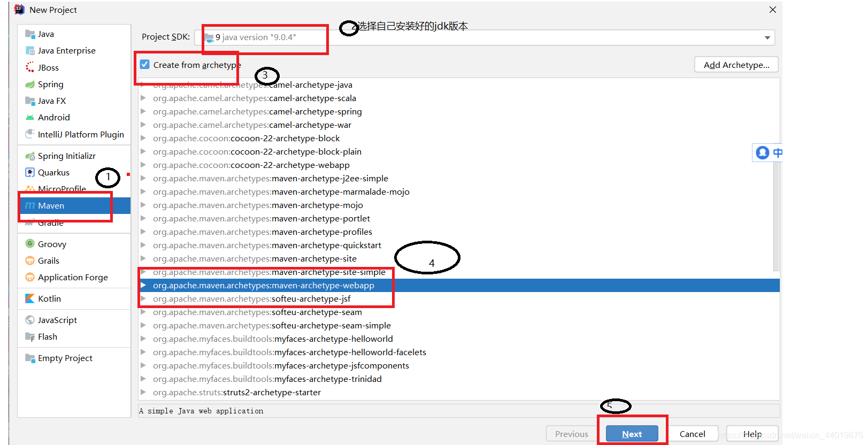Select maven-archetype-portlet in list
Viewport: 868px width, 445px height.
459,218
